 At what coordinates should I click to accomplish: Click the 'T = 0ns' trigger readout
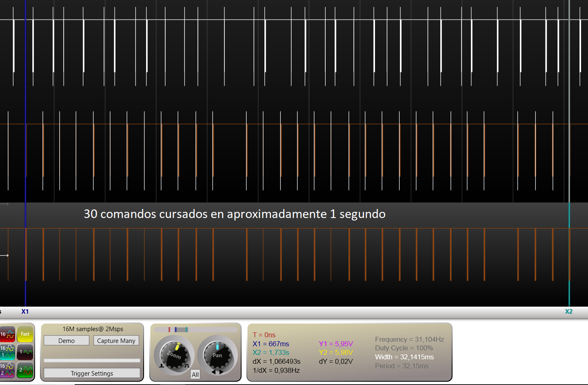click(x=264, y=335)
